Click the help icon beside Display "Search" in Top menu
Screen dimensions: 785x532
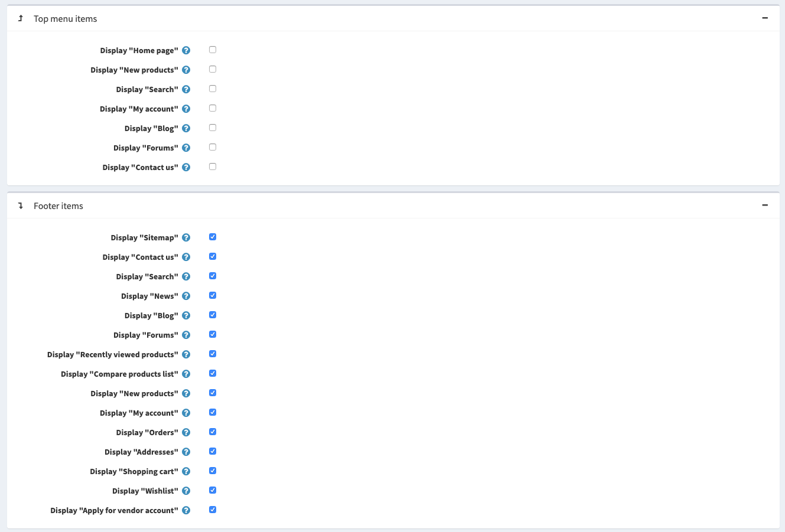click(186, 89)
